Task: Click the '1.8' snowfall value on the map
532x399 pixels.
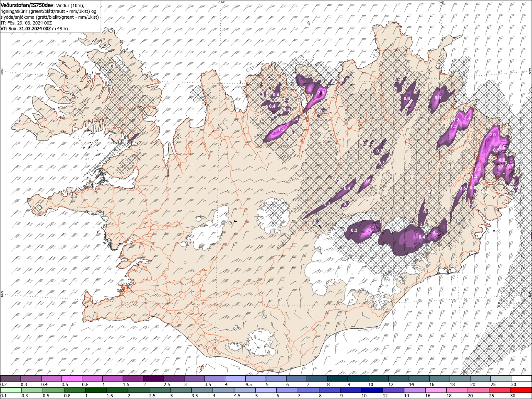Action: (456, 120)
